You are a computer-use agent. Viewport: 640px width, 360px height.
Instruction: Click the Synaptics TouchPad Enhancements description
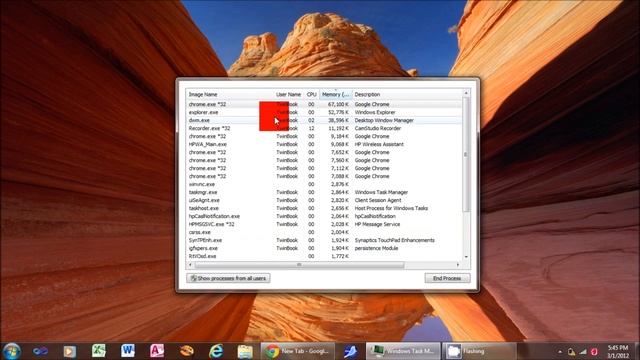[x=394, y=240]
